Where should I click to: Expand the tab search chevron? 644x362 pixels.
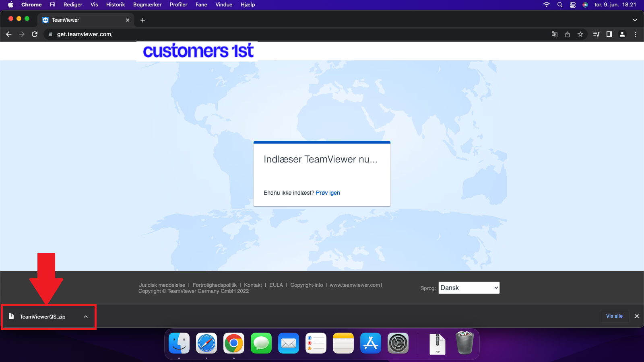click(x=635, y=20)
